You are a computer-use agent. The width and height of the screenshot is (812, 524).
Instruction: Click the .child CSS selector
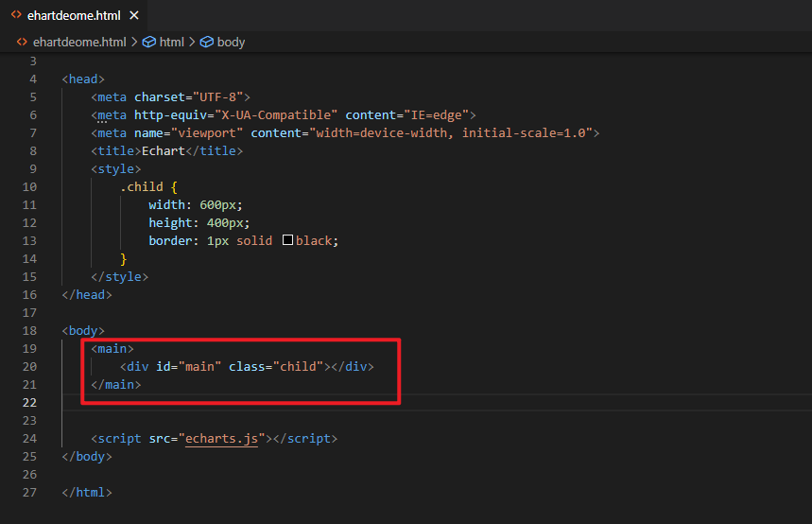coord(142,187)
